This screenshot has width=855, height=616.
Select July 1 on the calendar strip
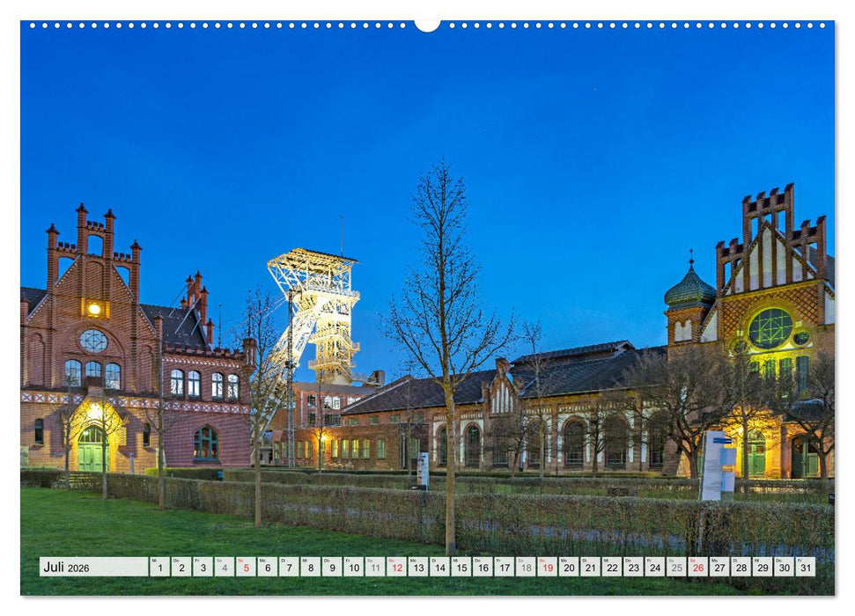(159, 568)
